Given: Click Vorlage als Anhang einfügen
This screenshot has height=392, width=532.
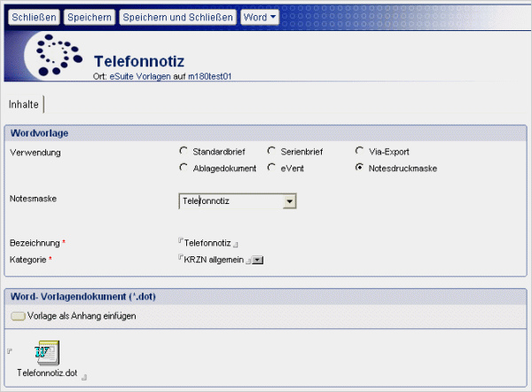Looking at the screenshot, I should [82, 316].
